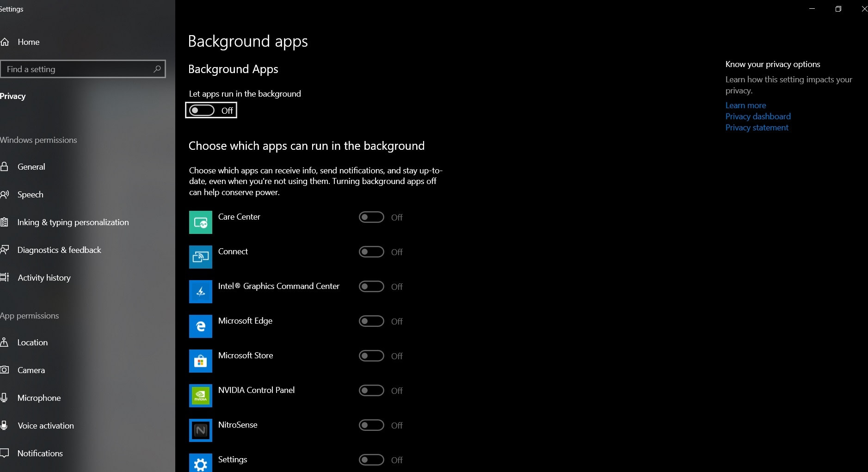Image resolution: width=868 pixels, height=472 pixels.
Task: Click the Notifications icon in sidebar
Action: click(5, 453)
